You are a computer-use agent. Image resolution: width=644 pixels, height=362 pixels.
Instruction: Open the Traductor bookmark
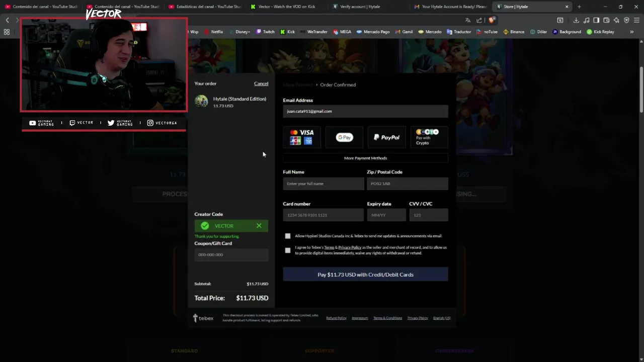point(459,32)
